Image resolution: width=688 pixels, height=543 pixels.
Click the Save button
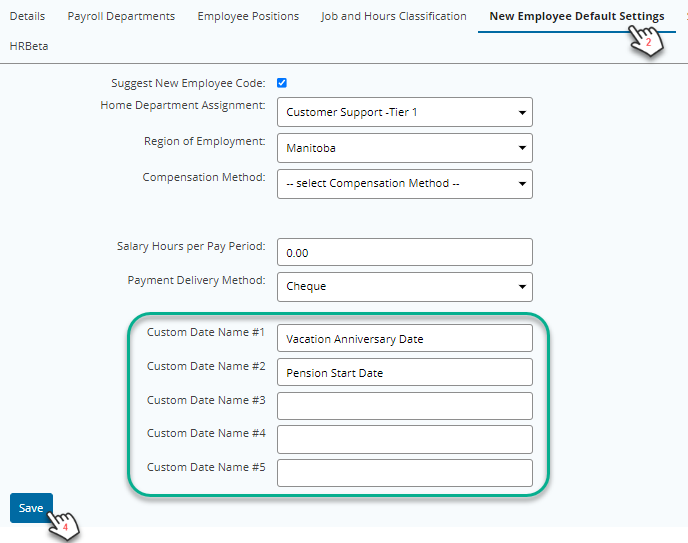point(31,508)
